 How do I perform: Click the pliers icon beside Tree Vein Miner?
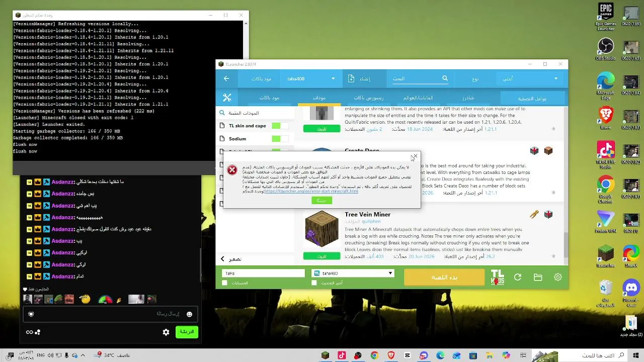[x=534, y=214]
